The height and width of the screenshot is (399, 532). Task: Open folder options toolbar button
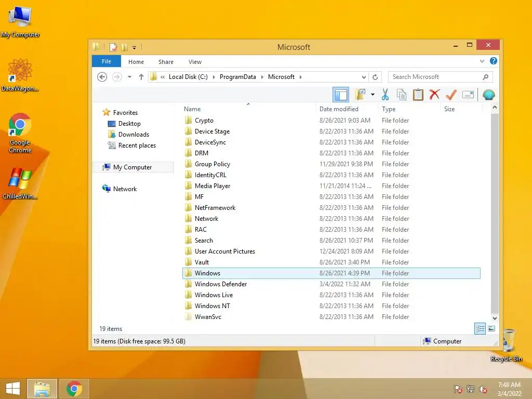360,95
